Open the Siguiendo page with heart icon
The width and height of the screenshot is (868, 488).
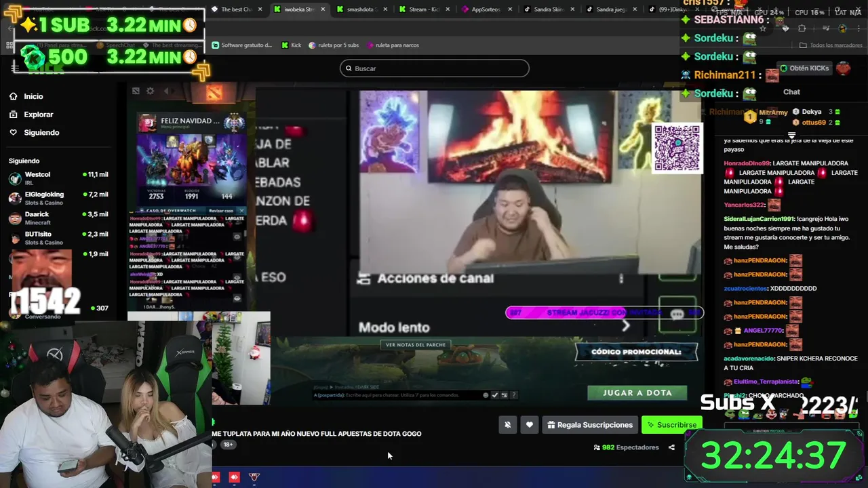35,132
